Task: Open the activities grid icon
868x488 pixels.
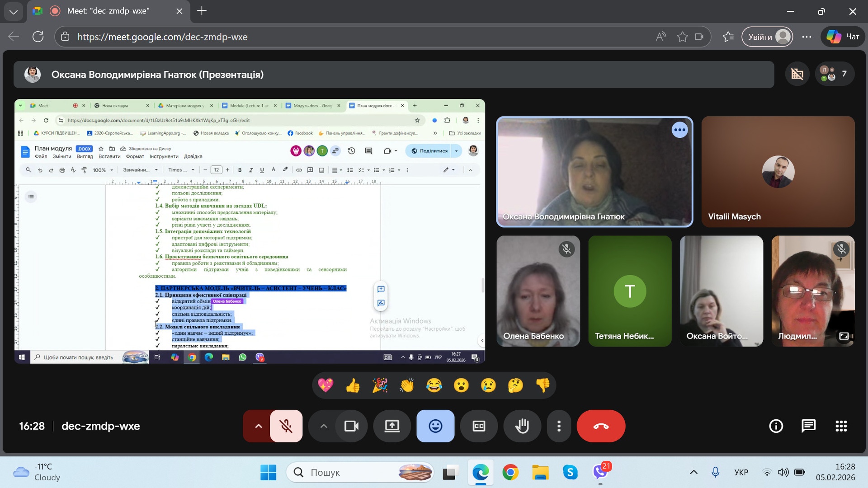Action: 841,426
